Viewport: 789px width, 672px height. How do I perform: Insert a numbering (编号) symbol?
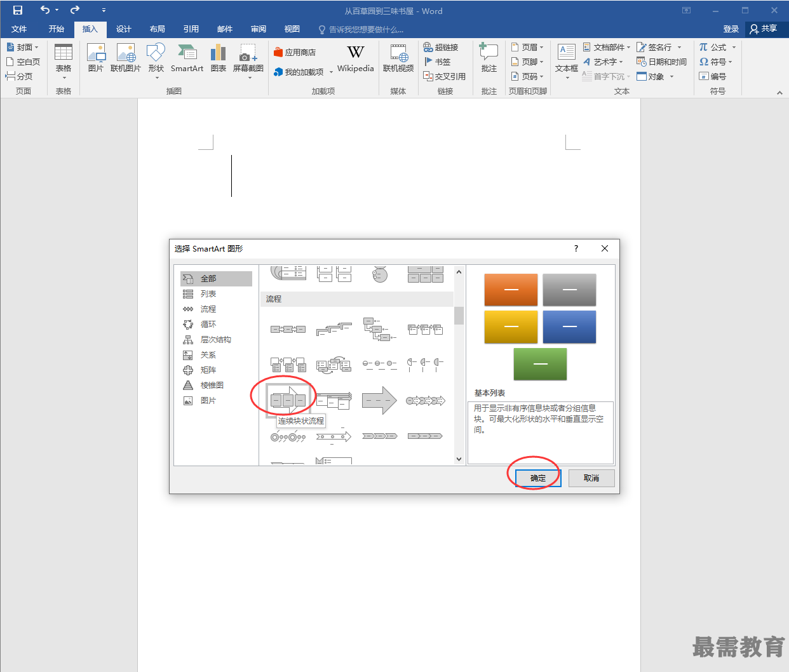713,76
